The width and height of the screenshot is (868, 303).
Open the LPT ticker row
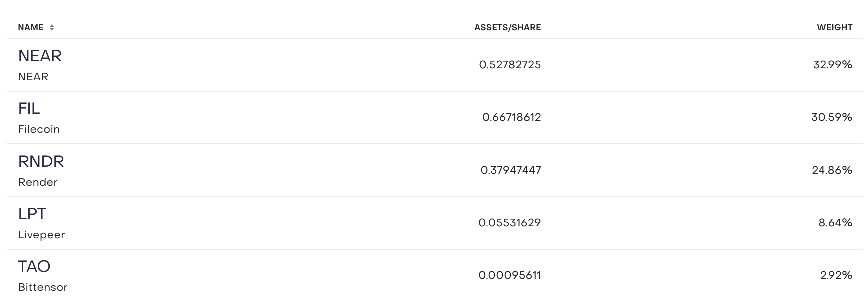[x=32, y=214]
